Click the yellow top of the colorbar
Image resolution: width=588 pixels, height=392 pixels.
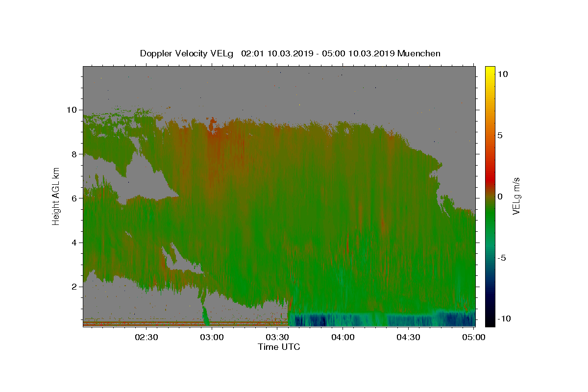click(490, 70)
